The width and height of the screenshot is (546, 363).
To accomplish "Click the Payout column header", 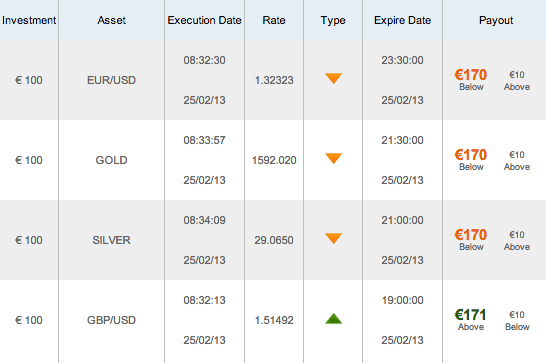I will (496, 21).
